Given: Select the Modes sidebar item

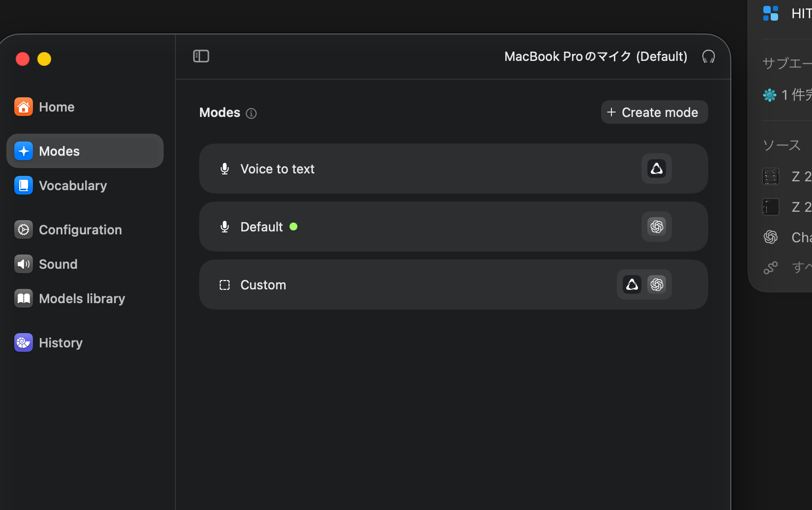Looking at the screenshot, I should click(x=85, y=151).
